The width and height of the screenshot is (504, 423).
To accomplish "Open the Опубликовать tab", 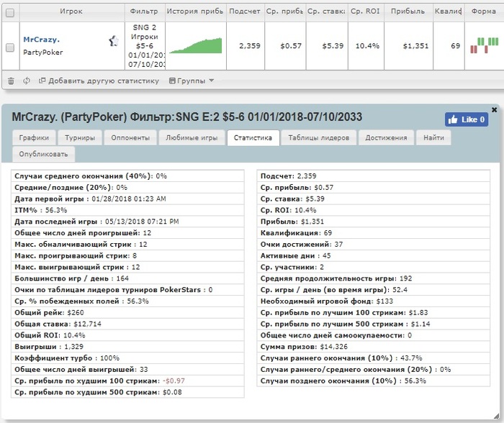I will tap(43, 154).
